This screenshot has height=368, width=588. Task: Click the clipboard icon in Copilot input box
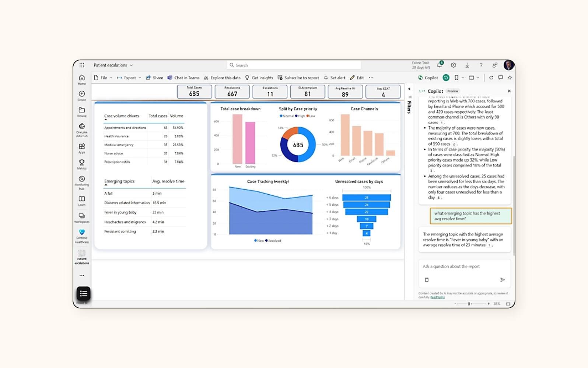click(427, 280)
